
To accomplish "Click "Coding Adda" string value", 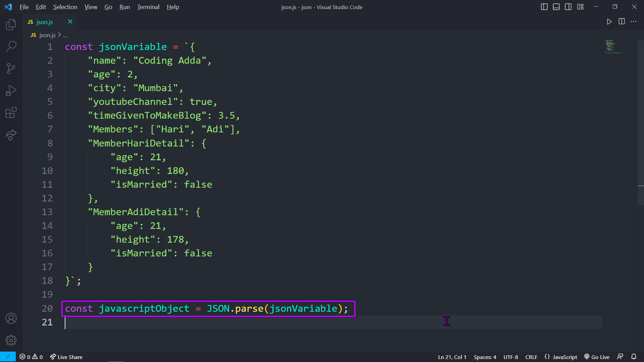I will click(170, 60).
